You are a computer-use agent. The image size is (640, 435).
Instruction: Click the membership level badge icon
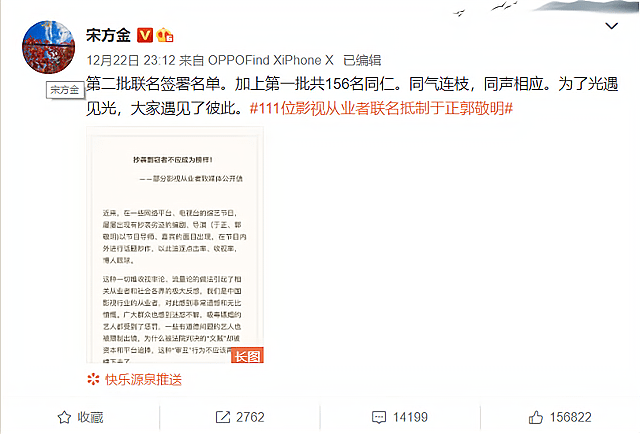coord(164,35)
